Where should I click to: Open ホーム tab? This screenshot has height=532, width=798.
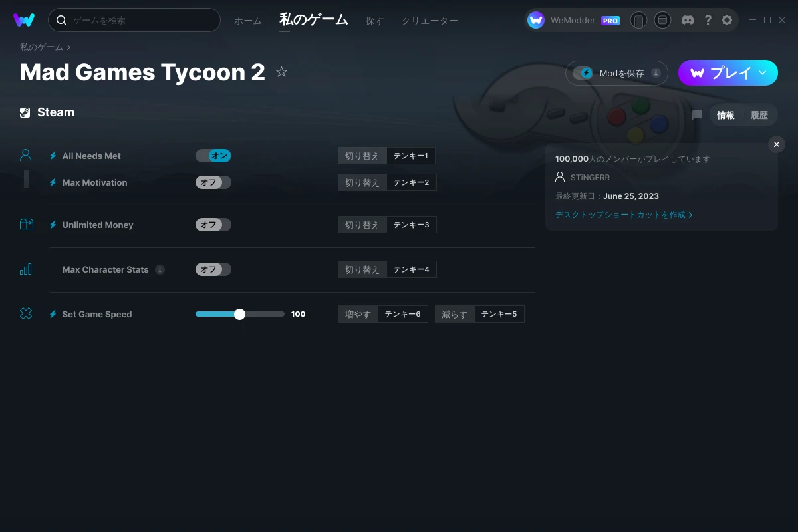click(248, 21)
